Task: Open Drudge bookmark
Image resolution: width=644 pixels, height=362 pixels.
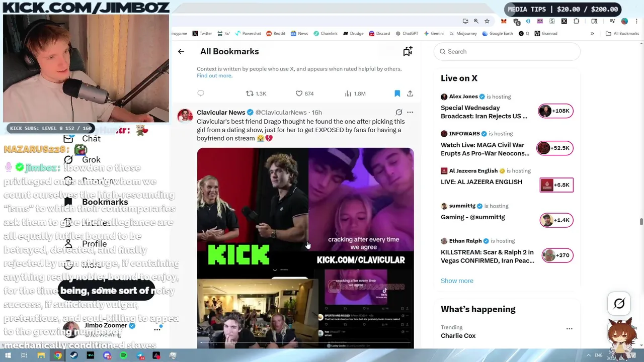Action: [353, 34]
